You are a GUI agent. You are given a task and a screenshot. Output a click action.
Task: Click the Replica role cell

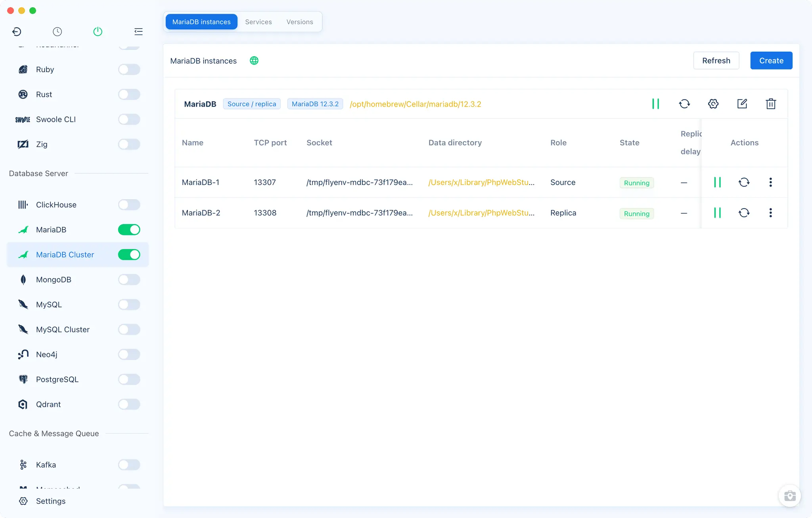[563, 213]
